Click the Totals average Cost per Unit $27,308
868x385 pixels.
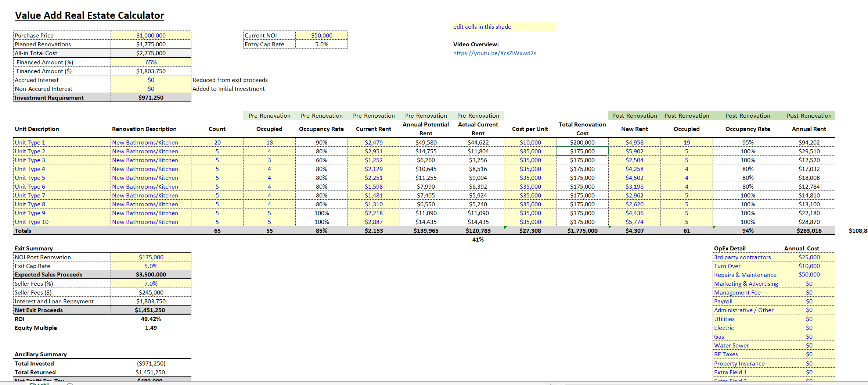[530, 231]
